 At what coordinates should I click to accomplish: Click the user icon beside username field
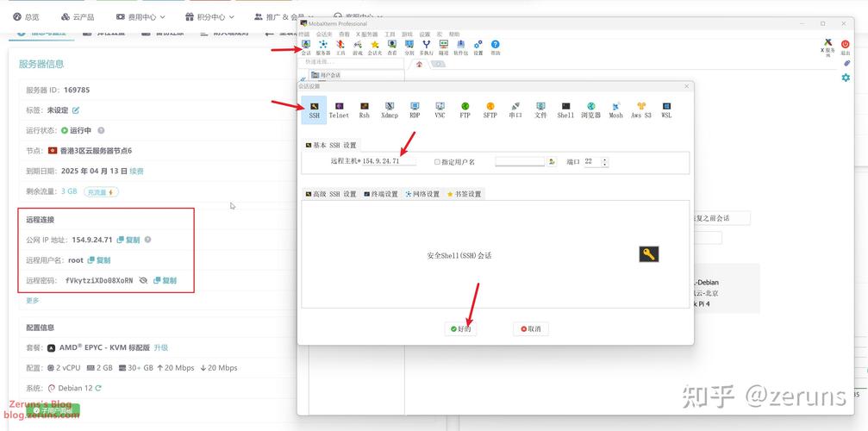click(552, 161)
